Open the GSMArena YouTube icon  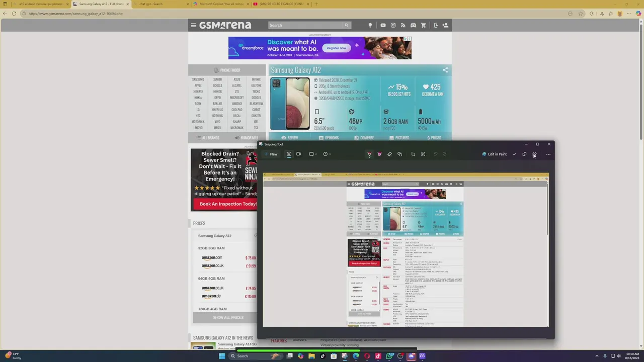[383, 25]
